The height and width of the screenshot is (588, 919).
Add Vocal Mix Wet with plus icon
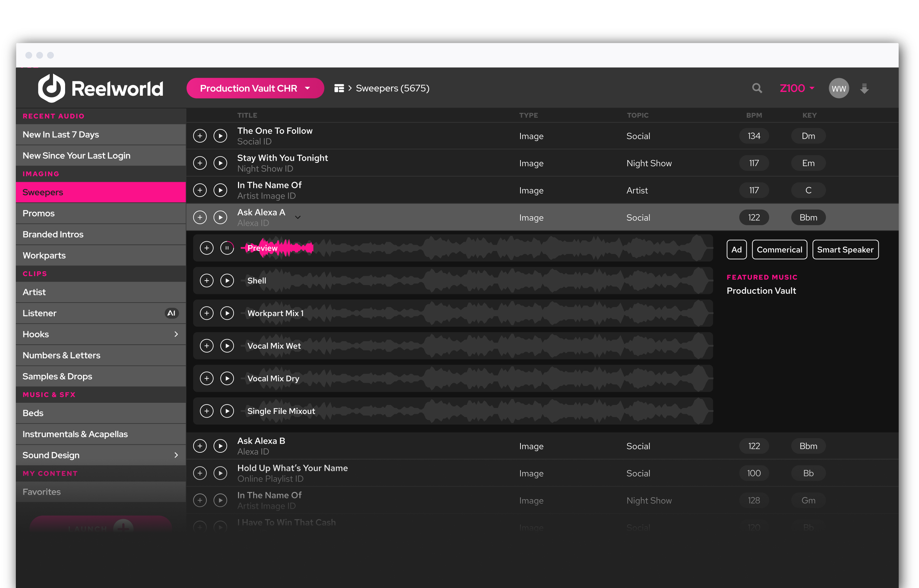click(207, 346)
